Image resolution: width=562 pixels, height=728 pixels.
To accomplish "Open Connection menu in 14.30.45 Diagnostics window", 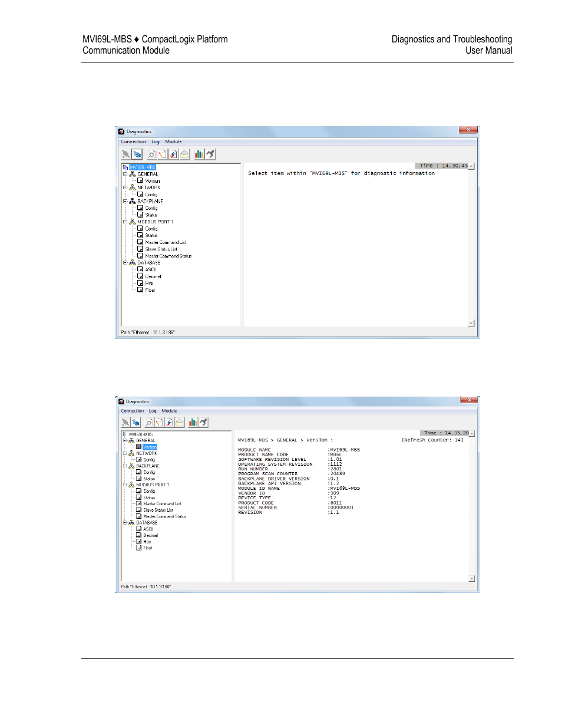I will (133, 141).
